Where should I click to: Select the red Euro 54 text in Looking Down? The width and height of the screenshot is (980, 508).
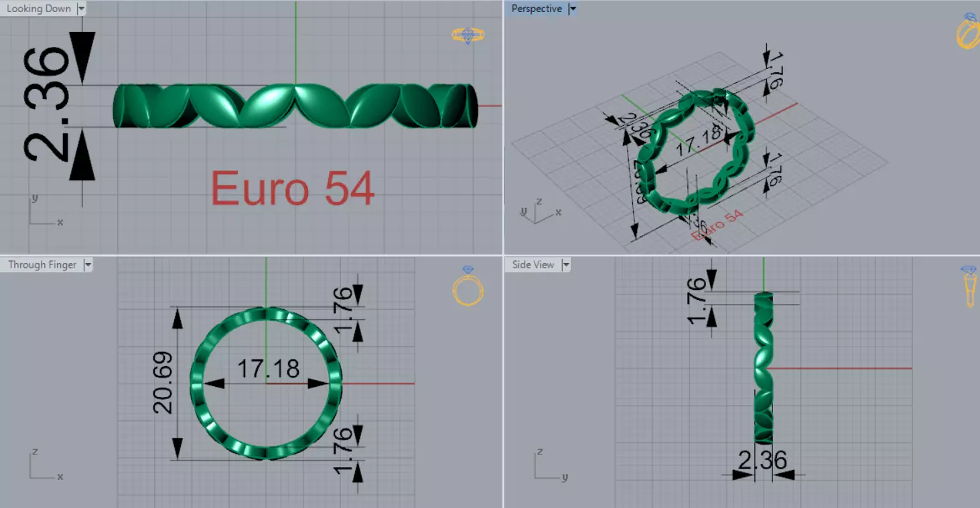click(293, 188)
